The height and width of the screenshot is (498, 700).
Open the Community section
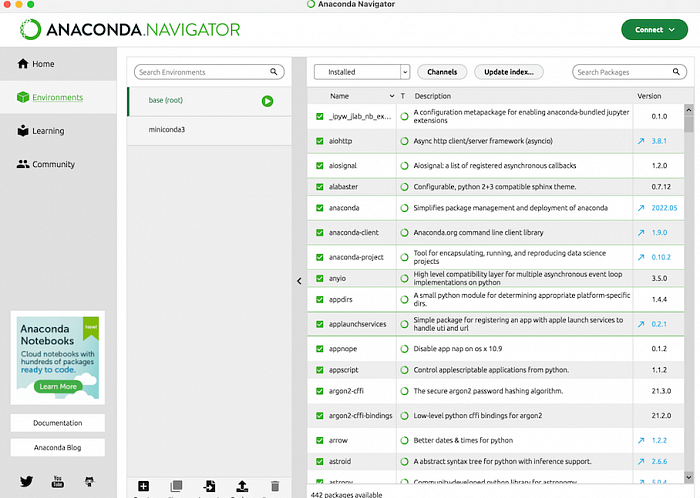(46, 164)
